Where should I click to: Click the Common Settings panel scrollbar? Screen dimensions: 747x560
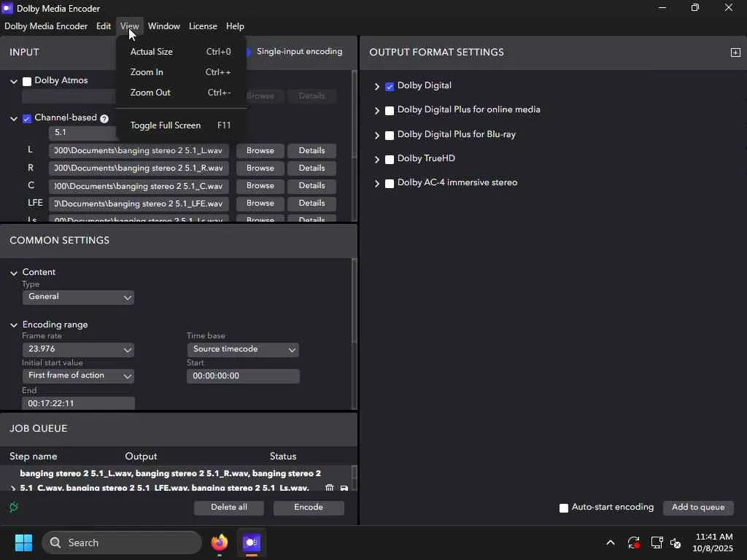(x=354, y=301)
